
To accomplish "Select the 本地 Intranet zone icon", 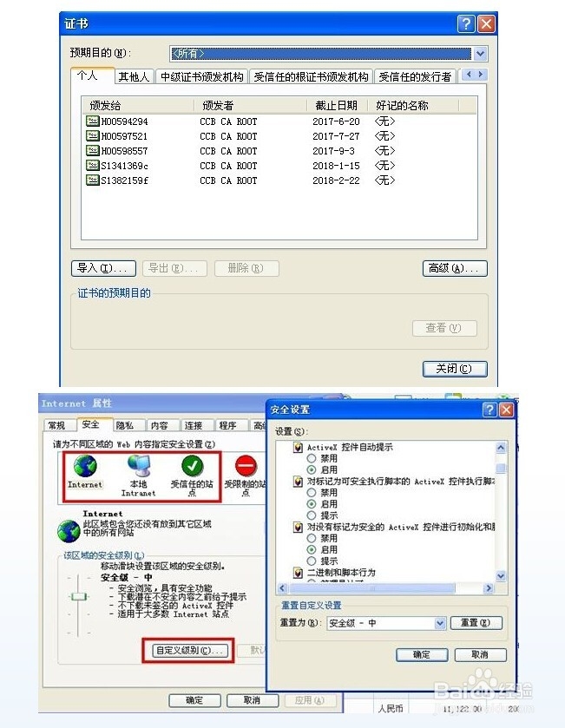I will click(139, 466).
